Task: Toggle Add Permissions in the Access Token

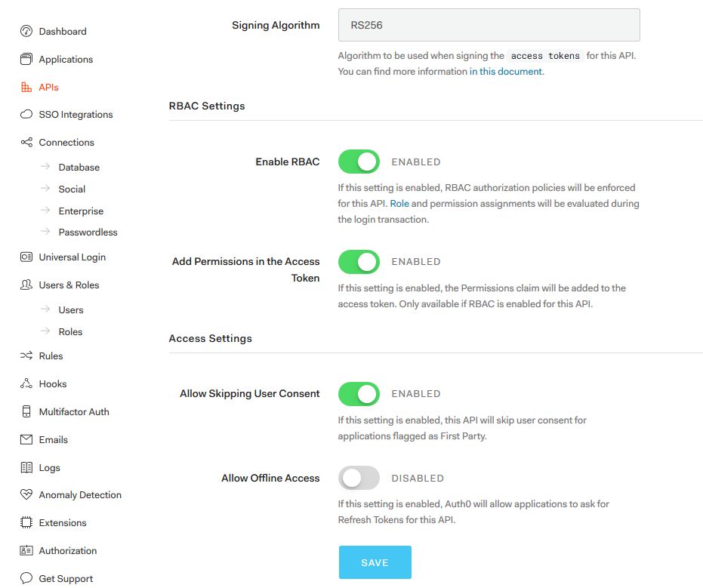Action: 359,262
